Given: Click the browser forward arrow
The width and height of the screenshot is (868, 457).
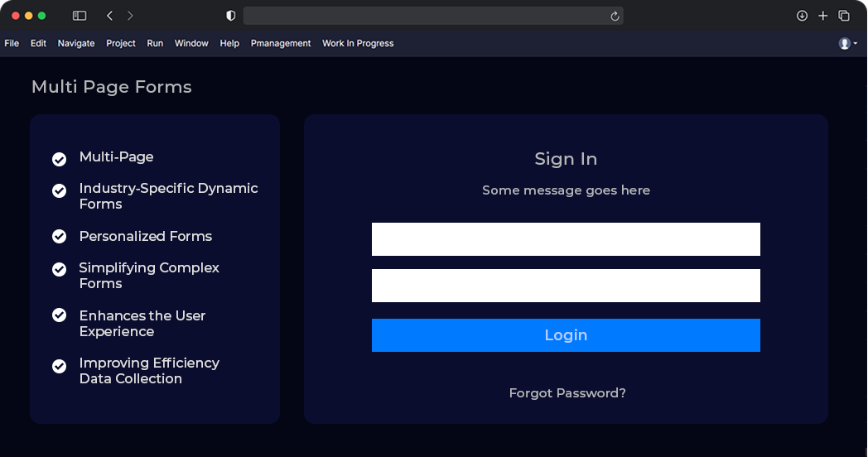Looking at the screenshot, I should [130, 16].
